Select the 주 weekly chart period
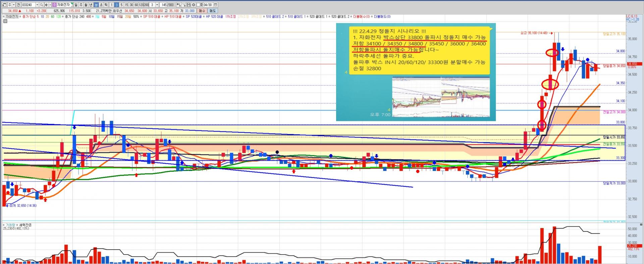 (x=81, y=5)
